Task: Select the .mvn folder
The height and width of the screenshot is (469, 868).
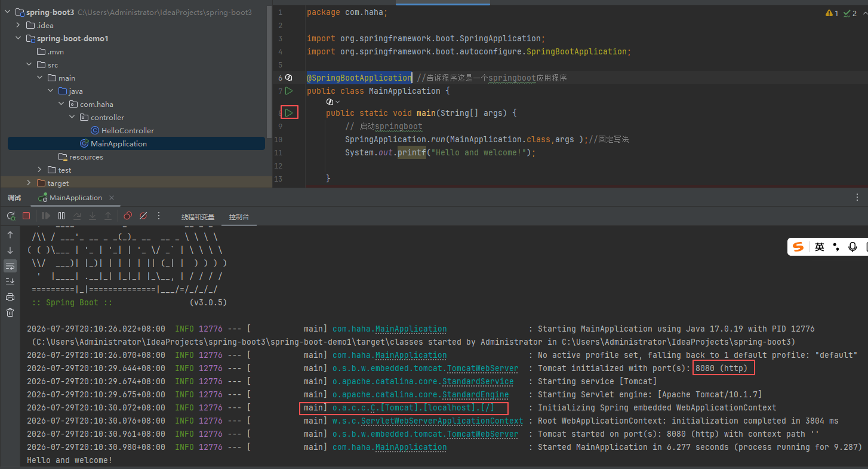Action: pyautogui.click(x=56, y=51)
